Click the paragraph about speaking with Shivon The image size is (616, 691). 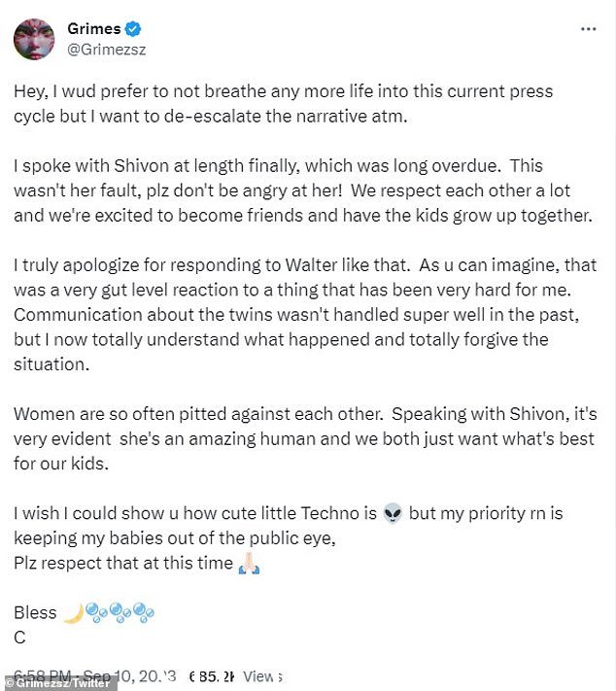coord(303,190)
